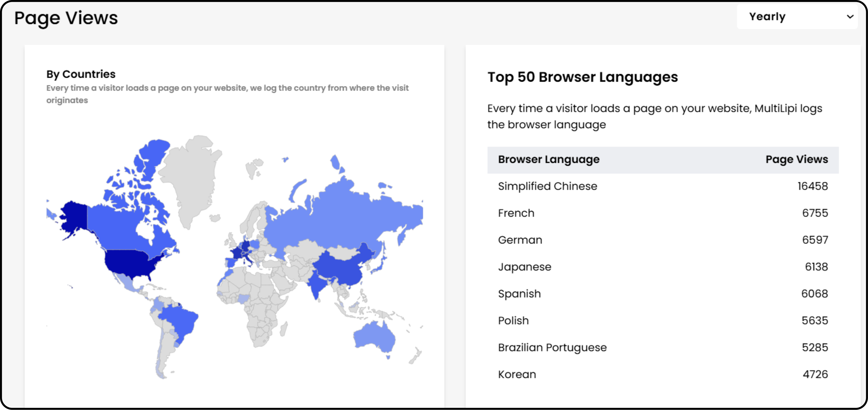The height and width of the screenshot is (410, 868).
Task: Select the Brazilian Portuguese row
Action: (663, 347)
